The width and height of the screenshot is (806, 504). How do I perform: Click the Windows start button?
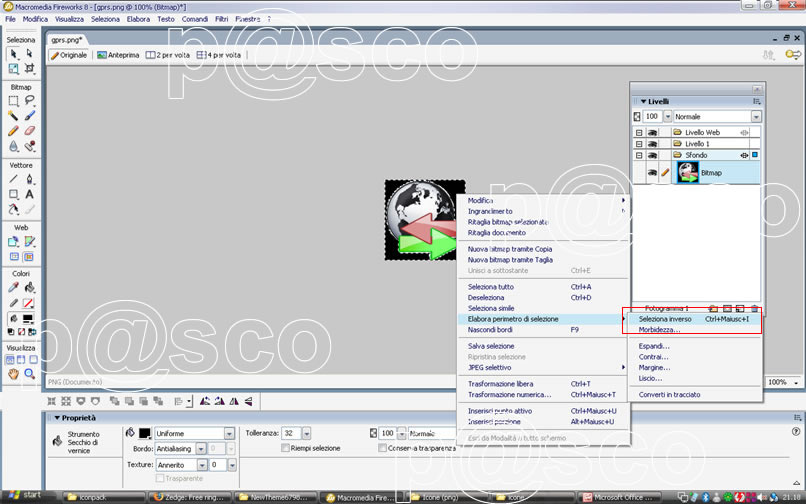click(x=24, y=496)
